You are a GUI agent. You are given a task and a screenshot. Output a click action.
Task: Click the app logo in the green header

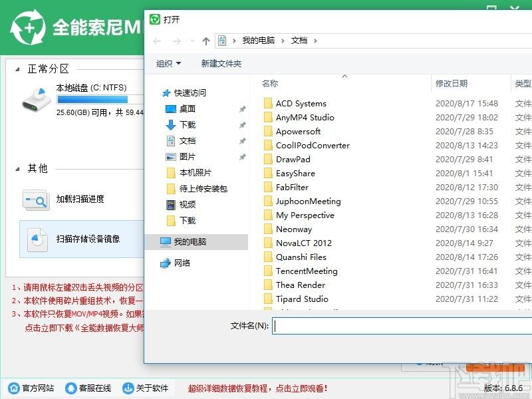(x=28, y=27)
